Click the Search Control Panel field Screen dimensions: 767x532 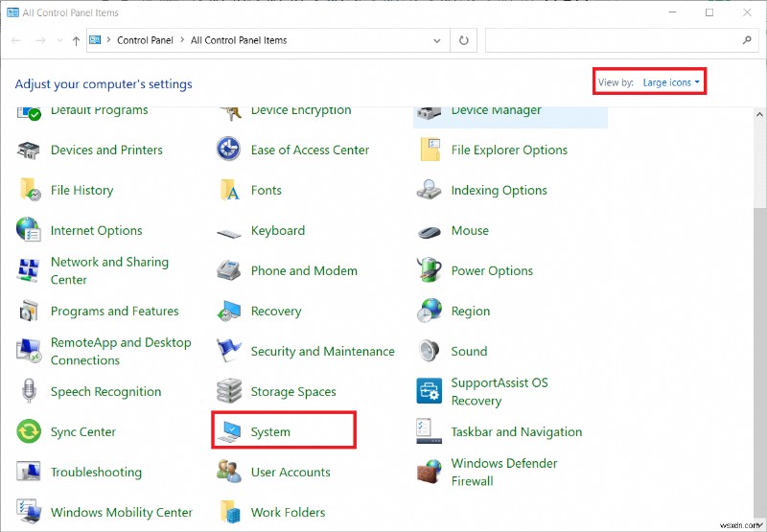pyautogui.click(x=620, y=40)
